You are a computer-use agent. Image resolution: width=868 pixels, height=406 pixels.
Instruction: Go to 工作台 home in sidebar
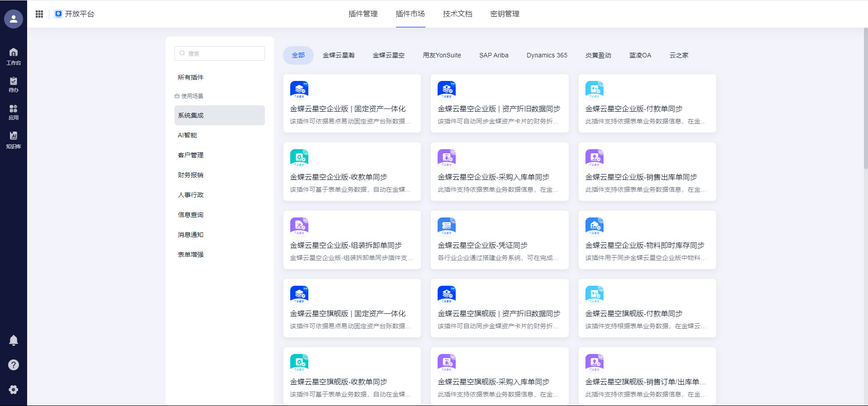pos(14,56)
